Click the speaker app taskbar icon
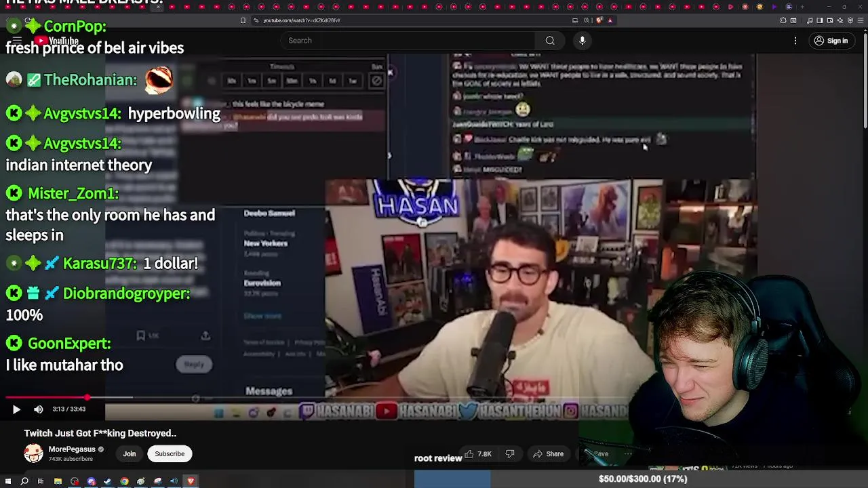This screenshot has height=488, width=868. [174, 481]
